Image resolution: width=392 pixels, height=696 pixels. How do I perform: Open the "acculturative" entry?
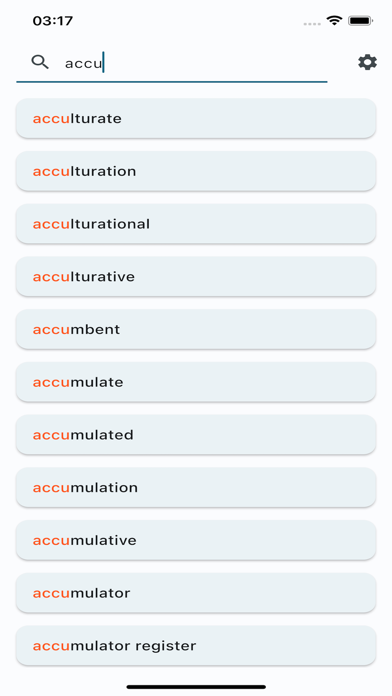(x=196, y=277)
